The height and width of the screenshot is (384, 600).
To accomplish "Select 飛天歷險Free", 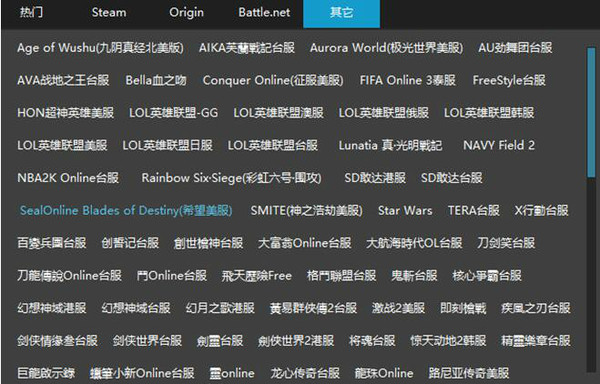I will point(257,275).
